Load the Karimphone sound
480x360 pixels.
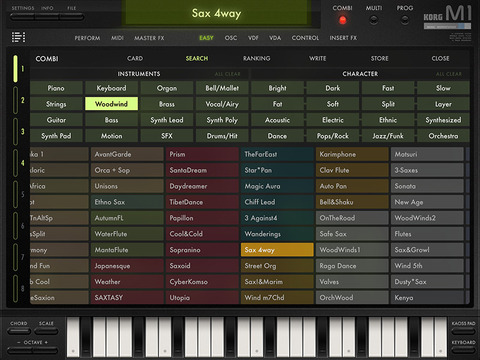[352, 154]
